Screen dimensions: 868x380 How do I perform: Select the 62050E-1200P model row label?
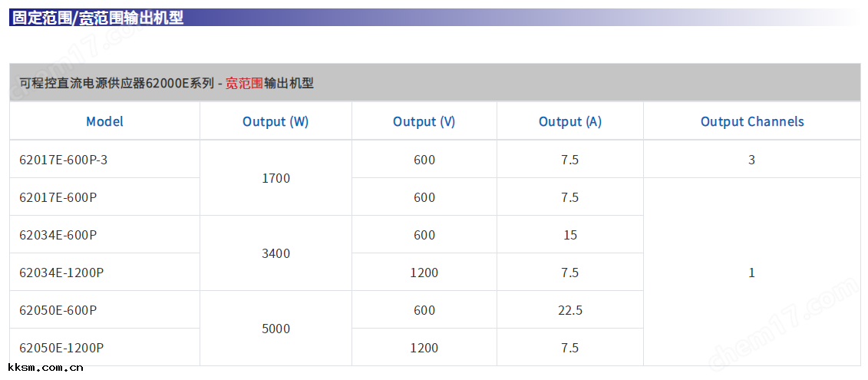(61, 348)
